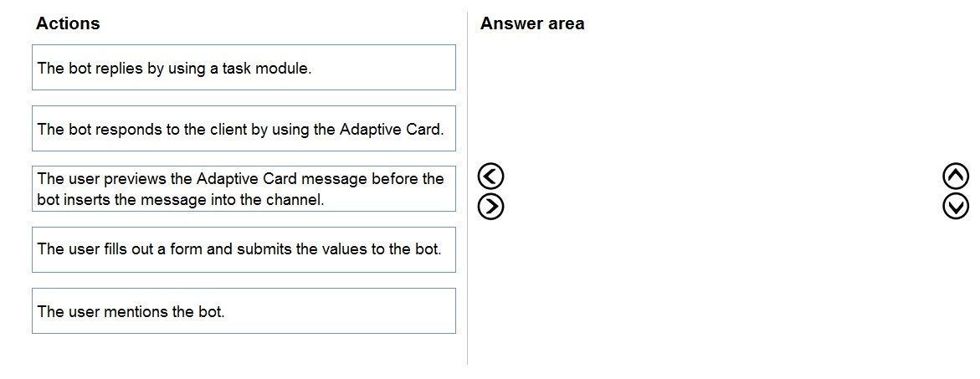This screenshot has width=980, height=379.
Task: Select the 'user previews the Adaptive Card' action
Action: coord(244,189)
